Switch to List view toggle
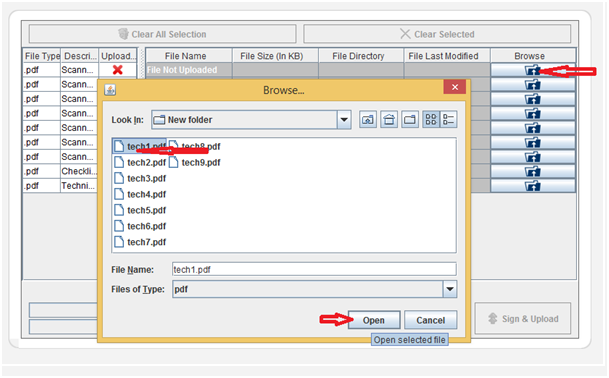609x378 pixels. 431,120
